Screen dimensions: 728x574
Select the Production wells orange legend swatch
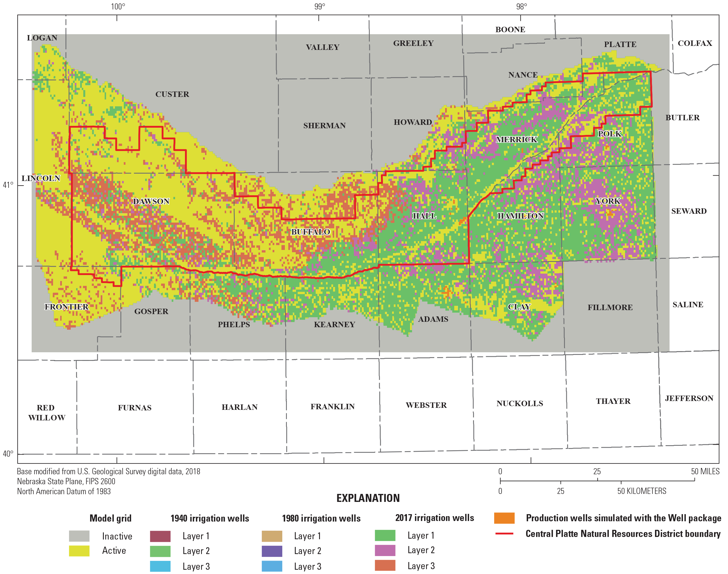[x=505, y=518]
